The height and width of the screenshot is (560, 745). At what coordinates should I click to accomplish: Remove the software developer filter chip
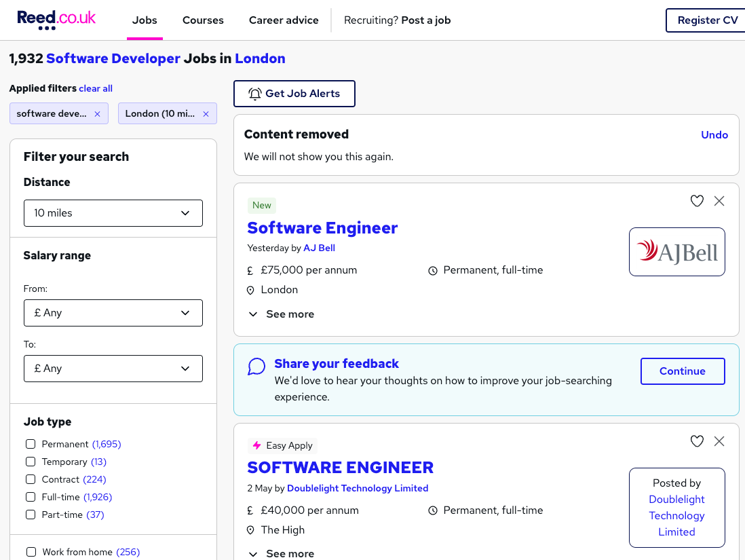98,114
